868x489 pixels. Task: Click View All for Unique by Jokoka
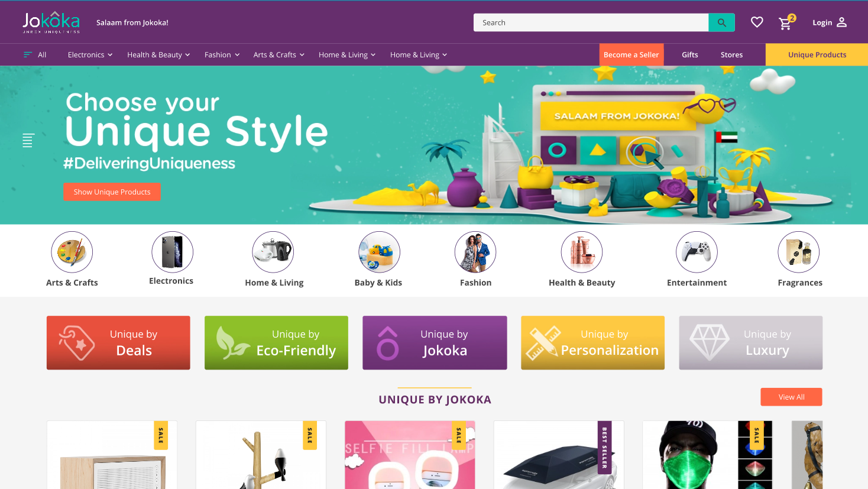[791, 397]
